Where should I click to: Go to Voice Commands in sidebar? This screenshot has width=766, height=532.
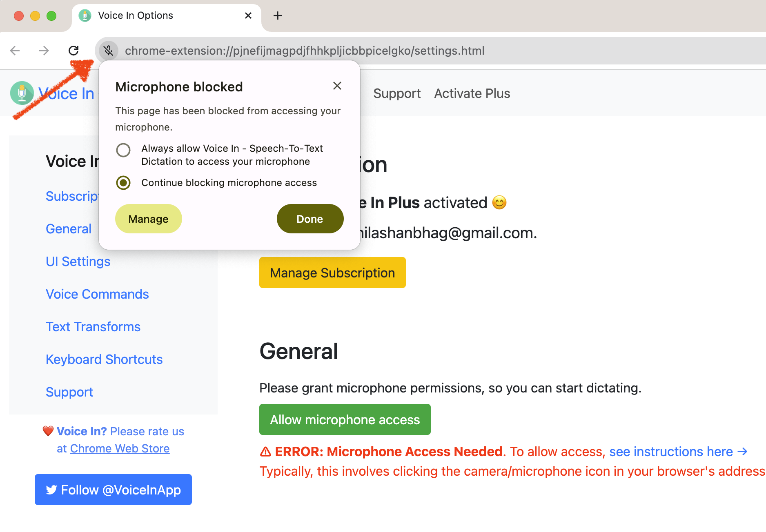pyautogui.click(x=97, y=294)
